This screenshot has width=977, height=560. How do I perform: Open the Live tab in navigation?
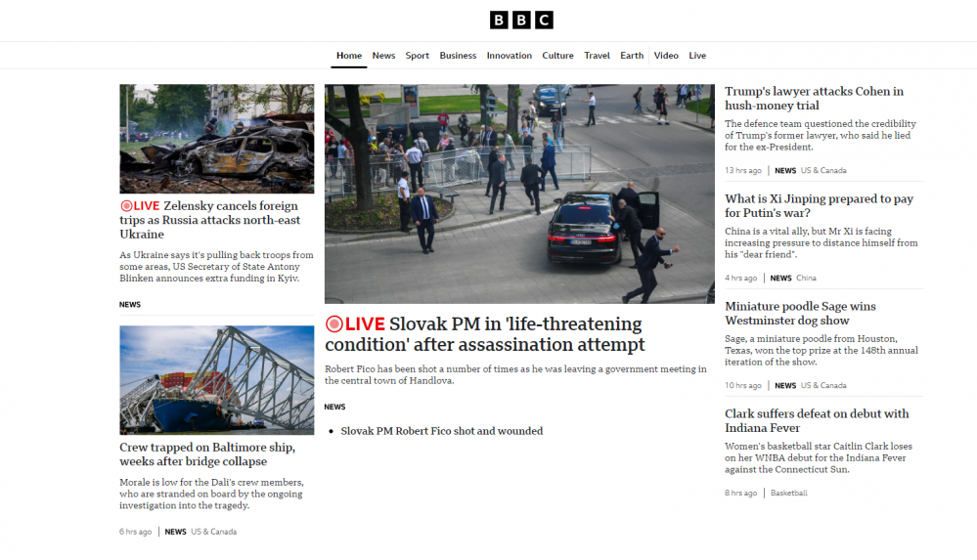pyautogui.click(x=697, y=56)
